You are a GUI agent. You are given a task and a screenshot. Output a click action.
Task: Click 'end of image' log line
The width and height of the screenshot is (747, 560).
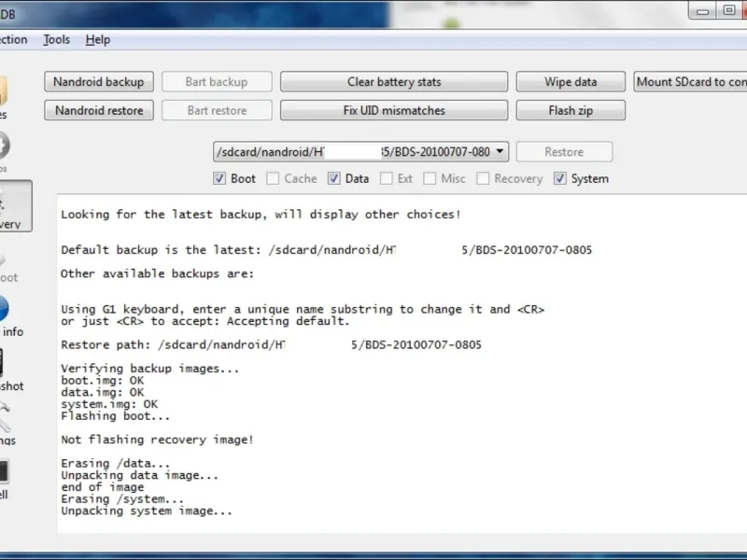[103, 487]
